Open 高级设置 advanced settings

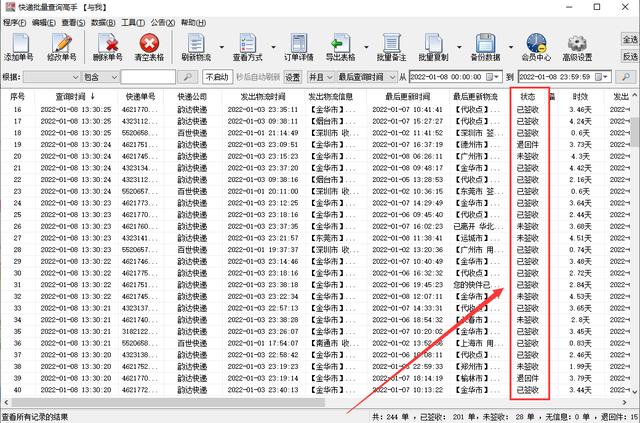578,43
